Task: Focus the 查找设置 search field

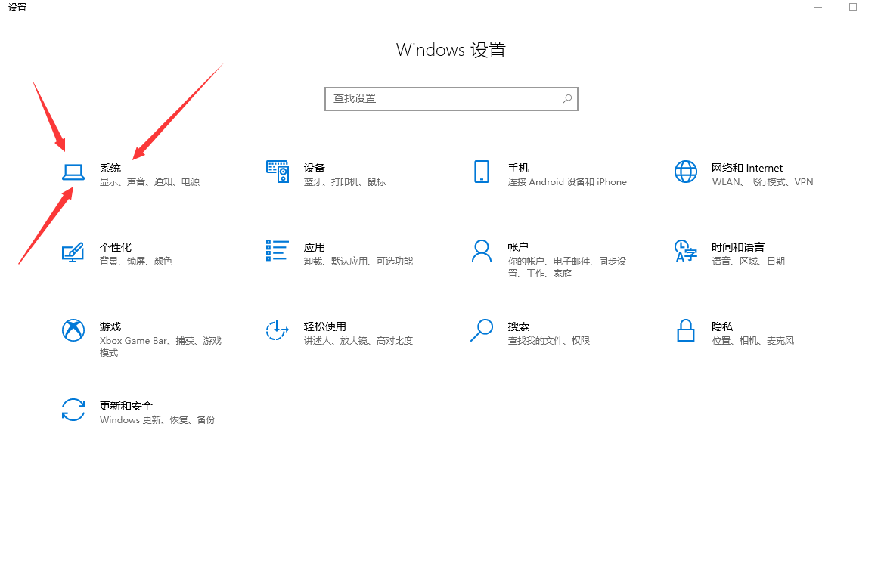Action: click(x=451, y=99)
